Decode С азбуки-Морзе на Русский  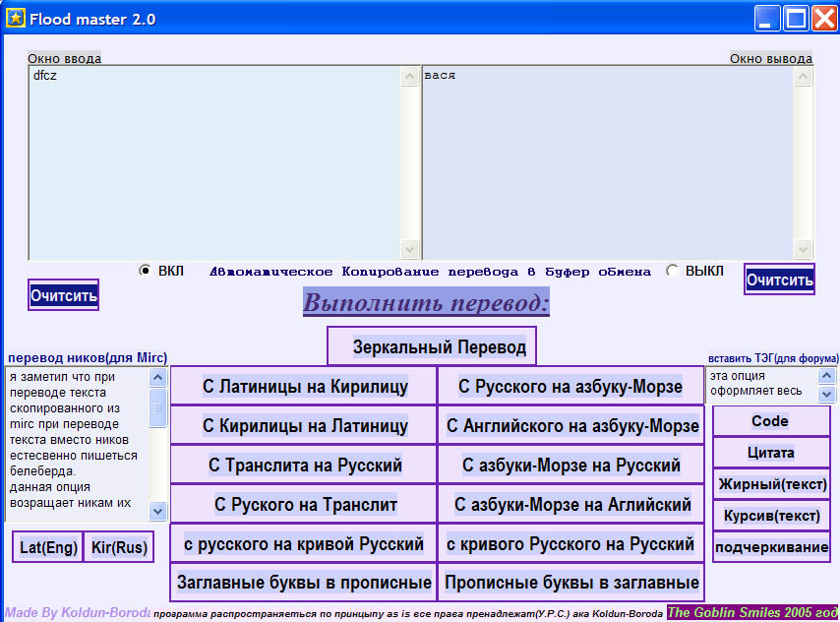click(571, 465)
